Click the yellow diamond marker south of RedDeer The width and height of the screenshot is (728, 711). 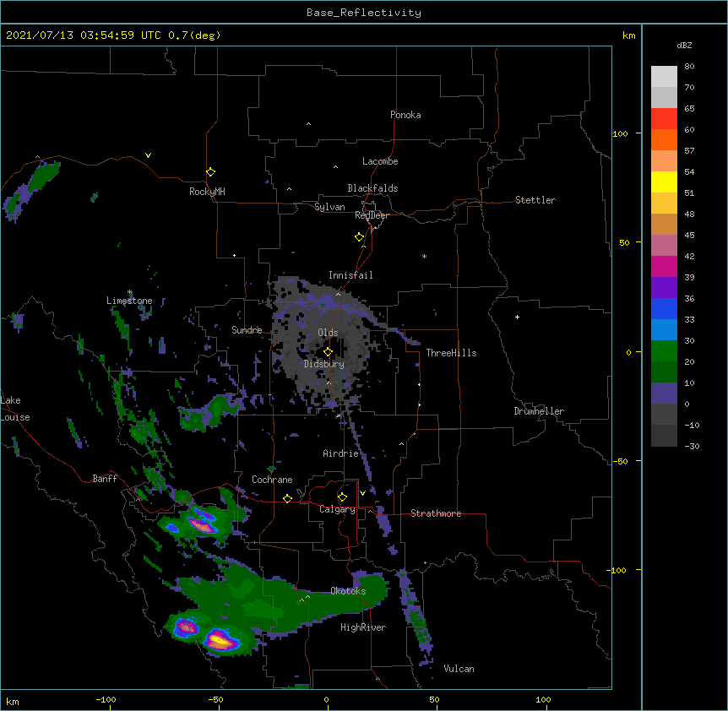tap(359, 236)
